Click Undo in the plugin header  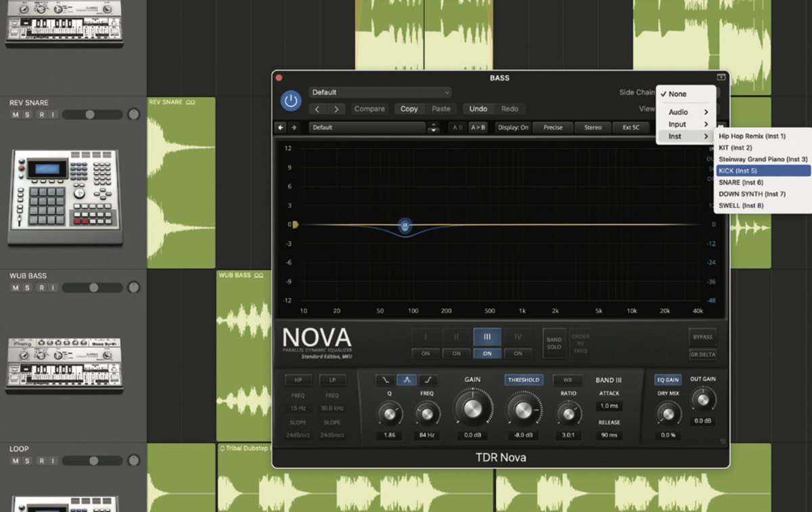tap(478, 108)
